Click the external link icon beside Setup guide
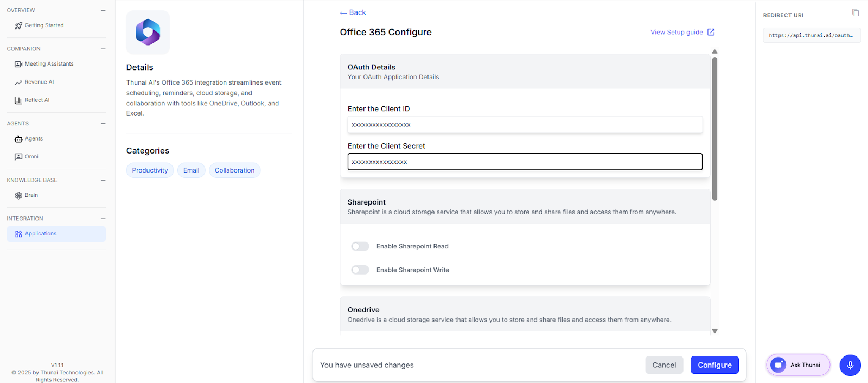This screenshot has height=383, width=868. click(711, 33)
